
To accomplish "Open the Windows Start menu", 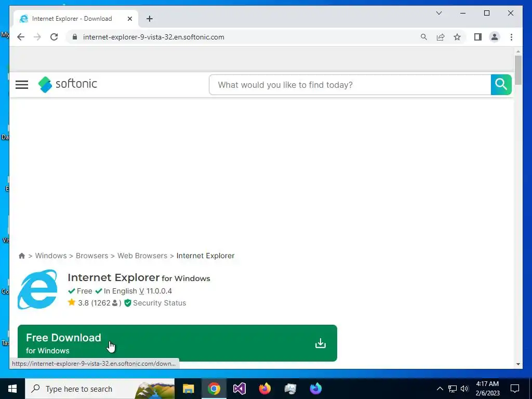I will (12, 389).
